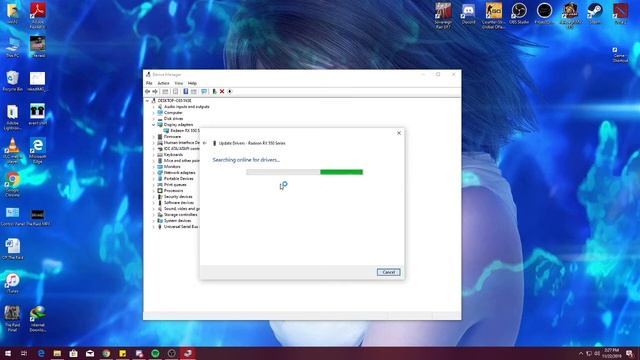Open the Help menu in Device Manager
This screenshot has width=640, height=360.
click(192, 83)
